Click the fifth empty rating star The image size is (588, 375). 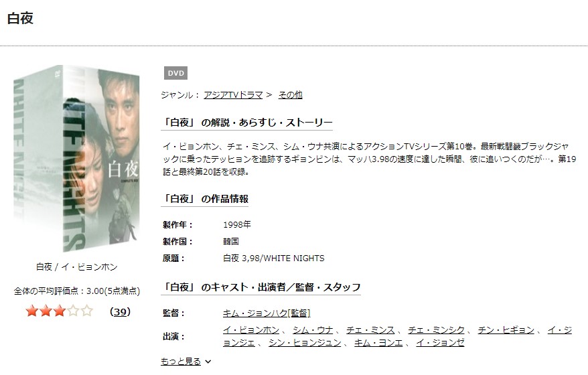[x=86, y=311]
